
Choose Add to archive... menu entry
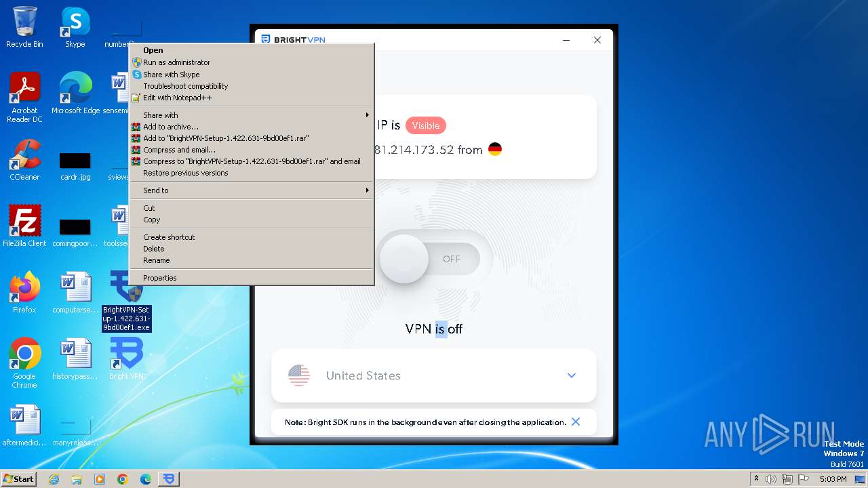pyautogui.click(x=252, y=127)
